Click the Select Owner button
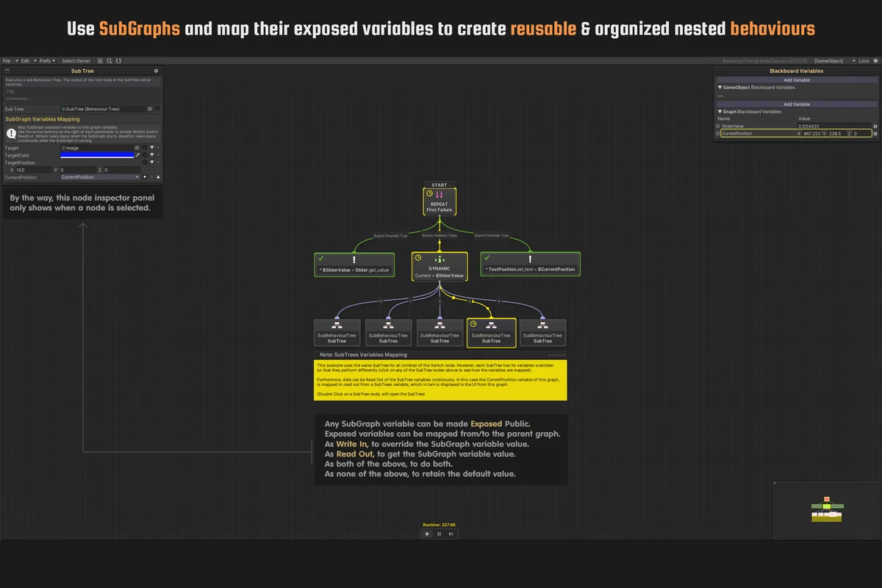 tap(76, 61)
